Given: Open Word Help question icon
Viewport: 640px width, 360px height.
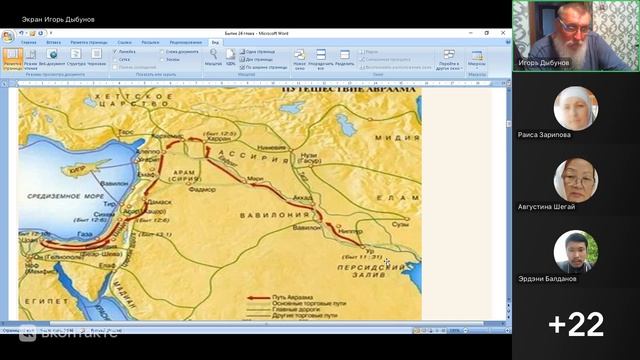Looking at the screenshot, I should pos(508,42).
